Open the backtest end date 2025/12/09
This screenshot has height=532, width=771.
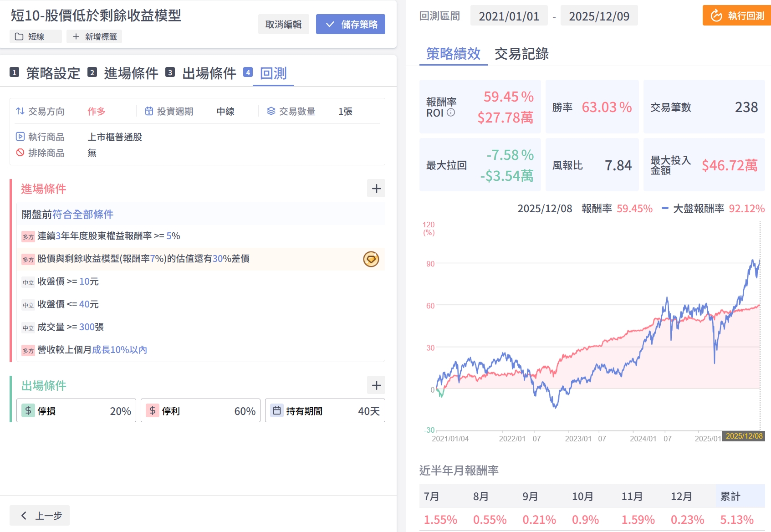tap(599, 16)
